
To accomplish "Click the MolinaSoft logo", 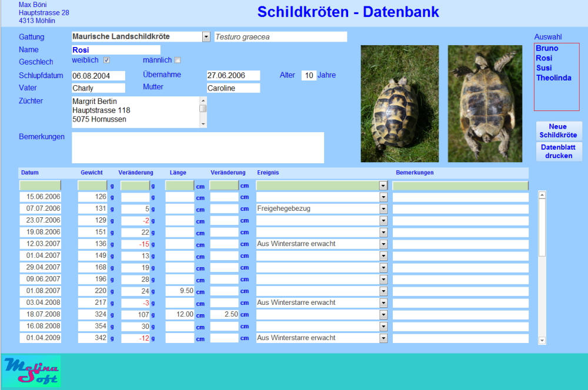I will point(32,371).
